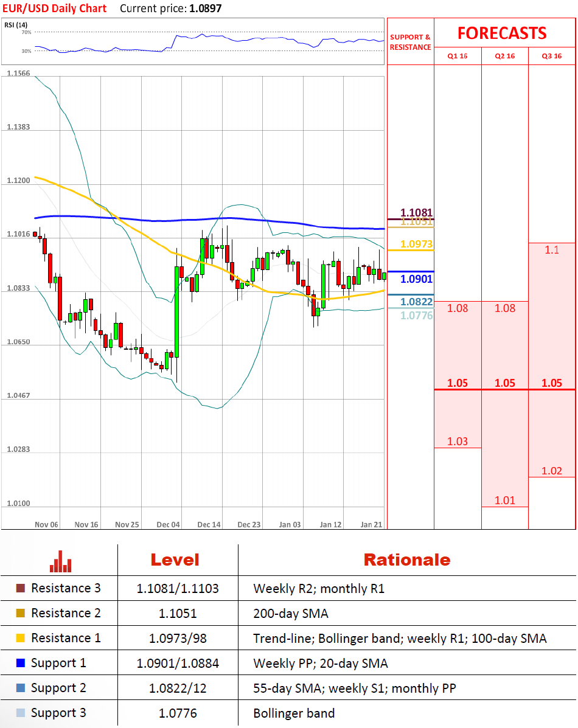The image size is (578, 728).
Task: Click the SUPPORT & RESISTANCE header
Action: [x=410, y=42]
